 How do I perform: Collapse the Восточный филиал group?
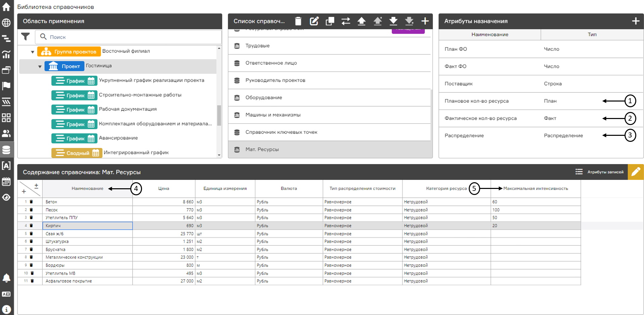tap(33, 52)
